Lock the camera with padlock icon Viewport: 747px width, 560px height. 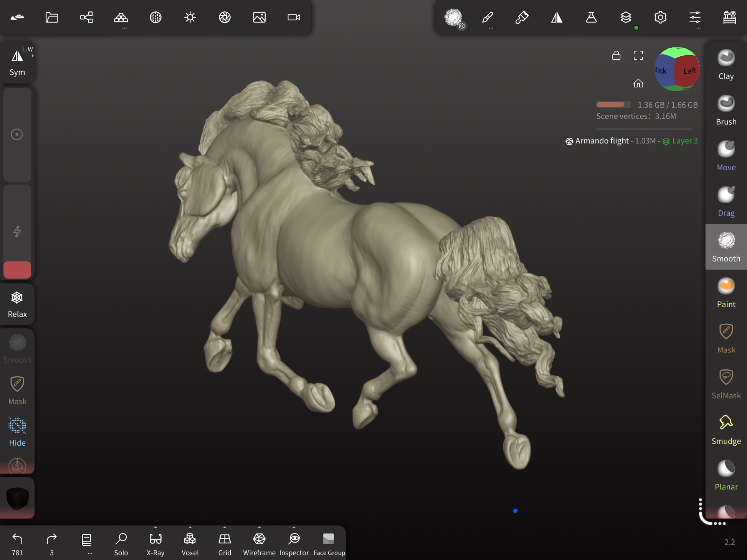coord(616,56)
